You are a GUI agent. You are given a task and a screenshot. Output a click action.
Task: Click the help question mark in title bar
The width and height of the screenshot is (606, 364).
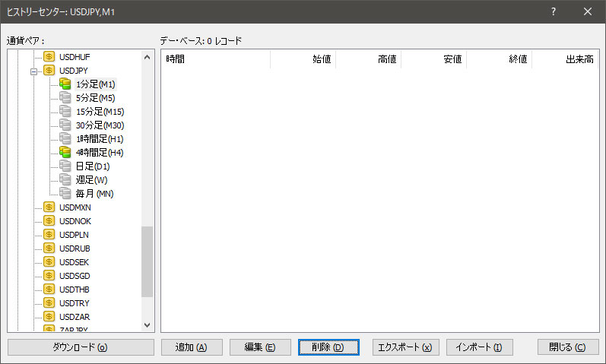[x=553, y=12]
